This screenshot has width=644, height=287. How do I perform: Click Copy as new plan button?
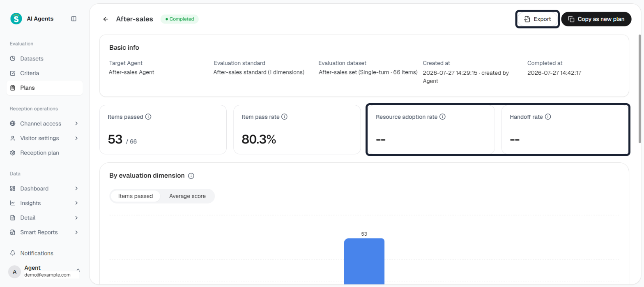tap(596, 19)
